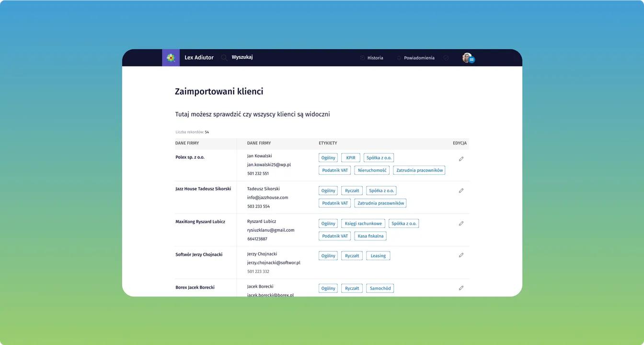This screenshot has width=644, height=345.
Task: Open the Historia menu item
Action: 375,58
